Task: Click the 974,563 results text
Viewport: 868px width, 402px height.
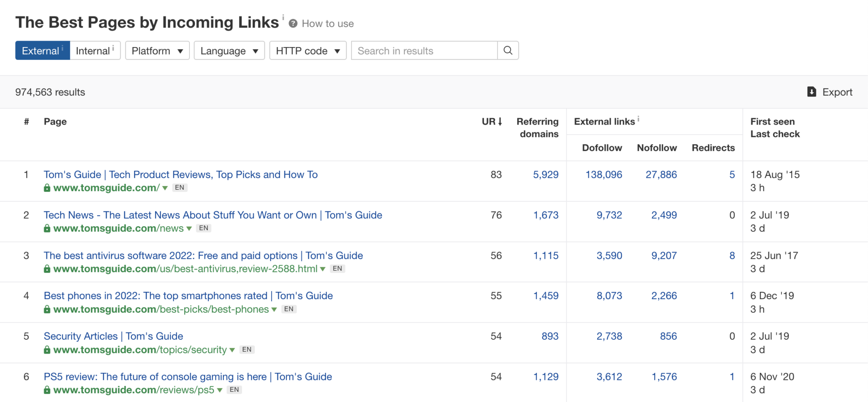Action: coord(50,92)
